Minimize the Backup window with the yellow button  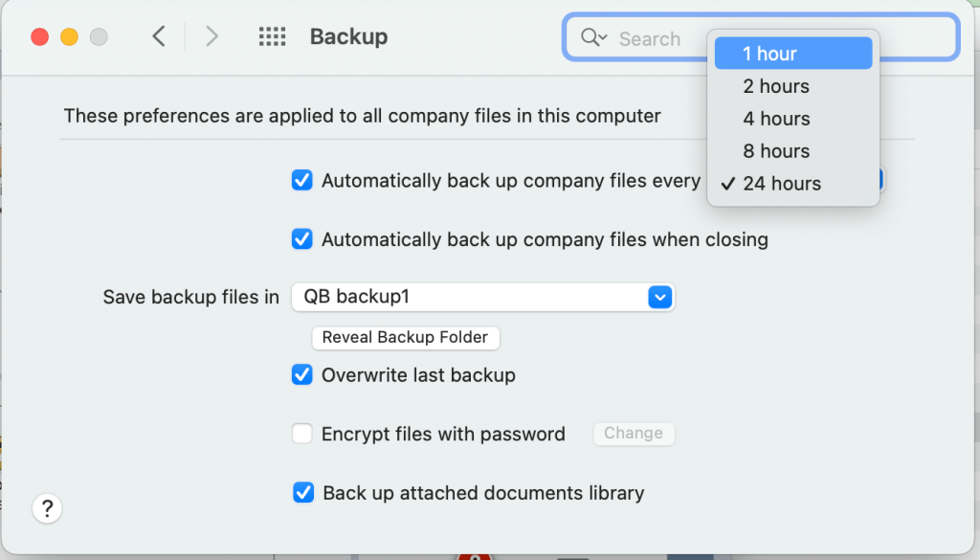[69, 37]
